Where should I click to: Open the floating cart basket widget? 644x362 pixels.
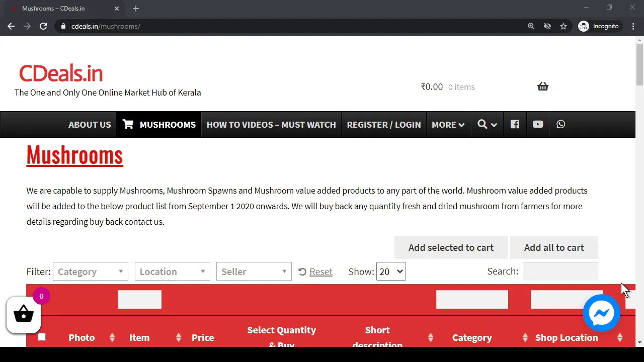click(23, 315)
